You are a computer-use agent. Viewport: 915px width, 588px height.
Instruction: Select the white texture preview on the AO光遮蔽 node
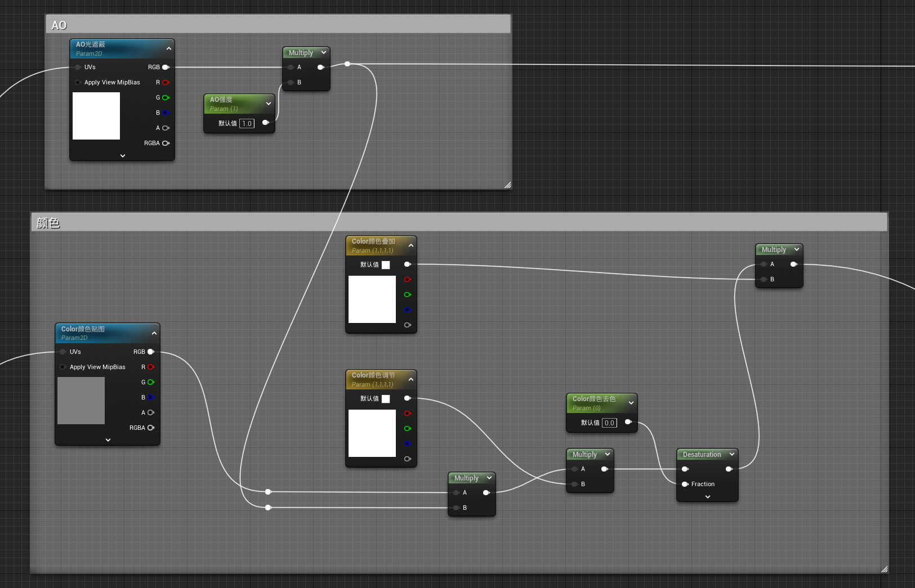(96, 116)
